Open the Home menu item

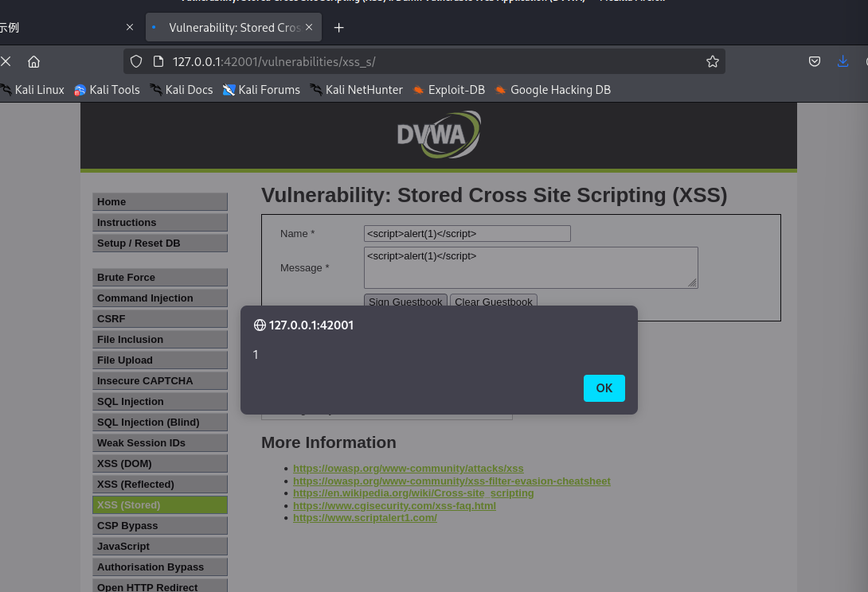click(160, 202)
